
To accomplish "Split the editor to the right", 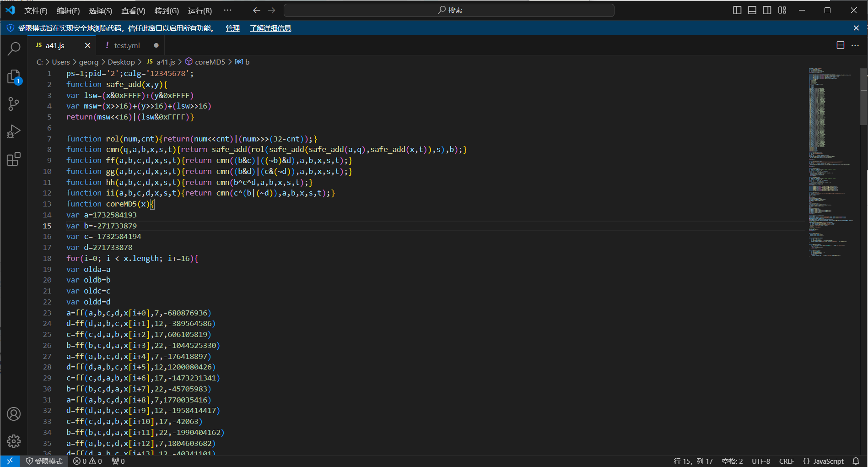I will [x=841, y=45].
